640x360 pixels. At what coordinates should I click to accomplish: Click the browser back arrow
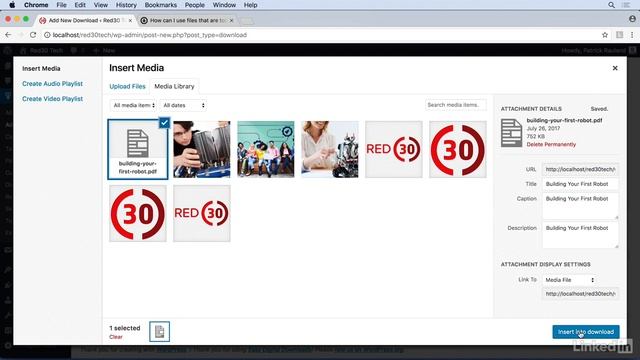click(8, 35)
